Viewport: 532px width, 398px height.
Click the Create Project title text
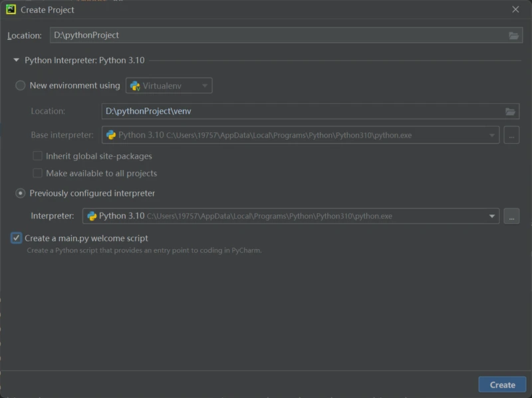47,10
